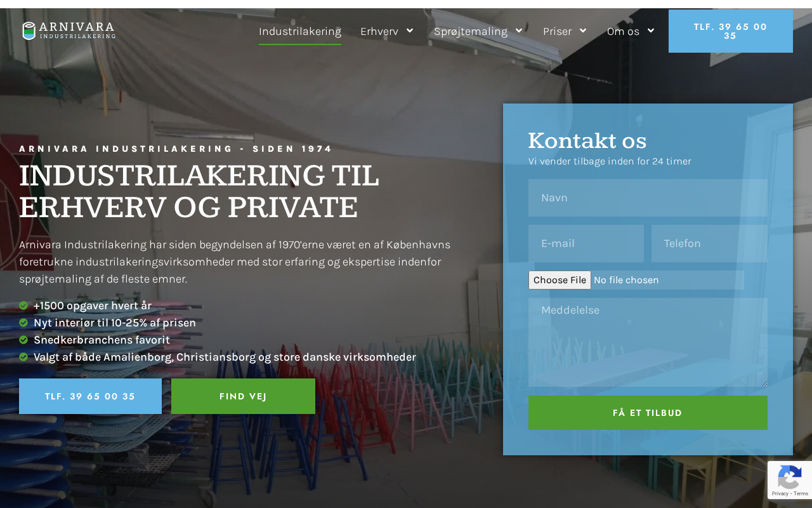Click checkmark icon next to Valgt af både Amalienborg
The height and width of the screenshot is (508, 812).
pyautogui.click(x=23, y=357)
